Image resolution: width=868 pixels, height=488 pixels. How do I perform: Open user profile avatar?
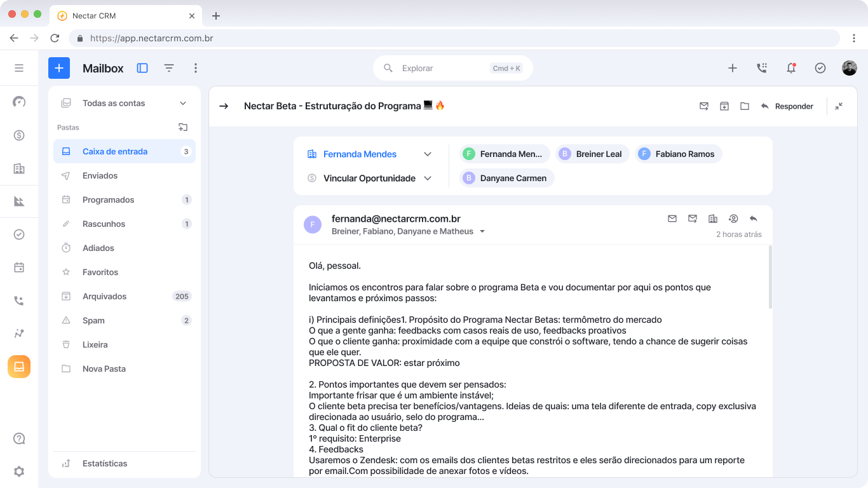point(850,68)
